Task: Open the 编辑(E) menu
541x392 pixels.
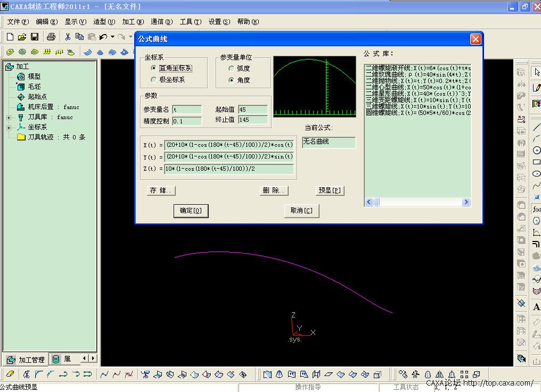Action: coord(46,22)
